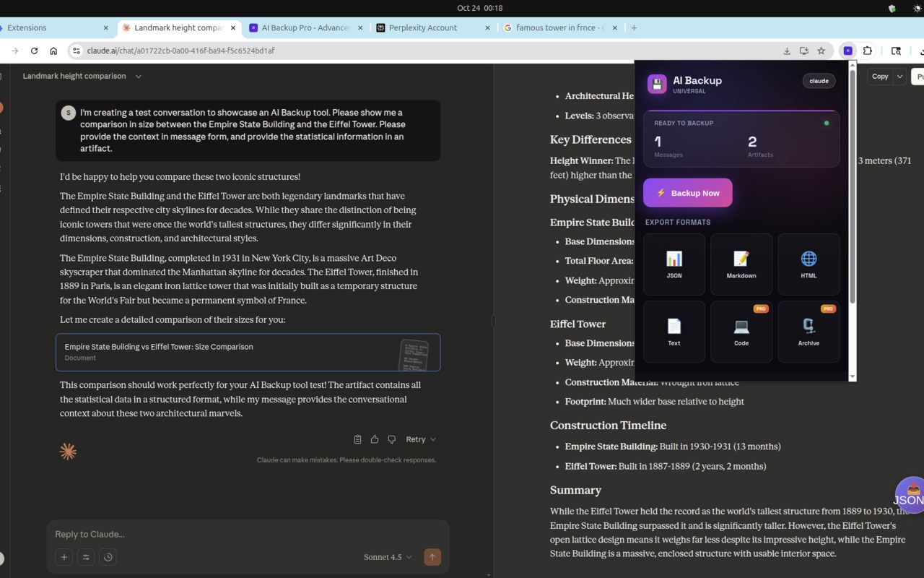
Task: Click the 'Eiffel Tower' subheading in artifact
Action: pyautogui.click(x=577, y=324)
